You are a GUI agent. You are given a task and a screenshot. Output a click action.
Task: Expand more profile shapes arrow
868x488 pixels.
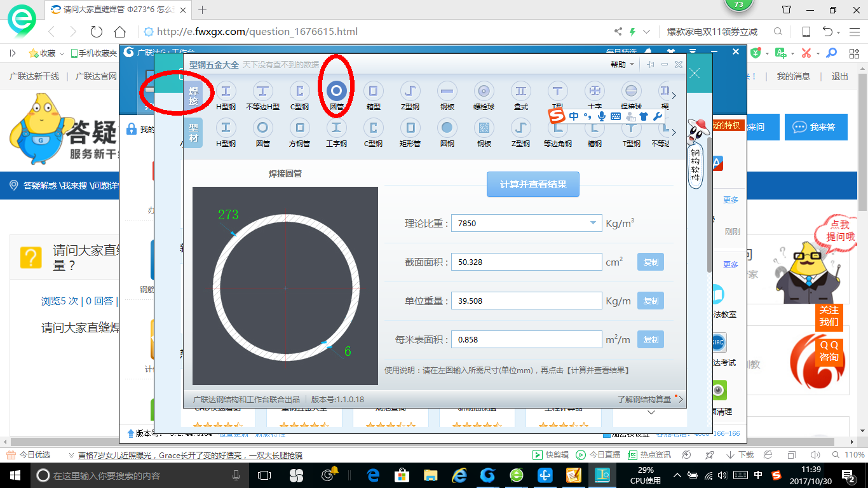pyautogui.click(x=674, y=133)
